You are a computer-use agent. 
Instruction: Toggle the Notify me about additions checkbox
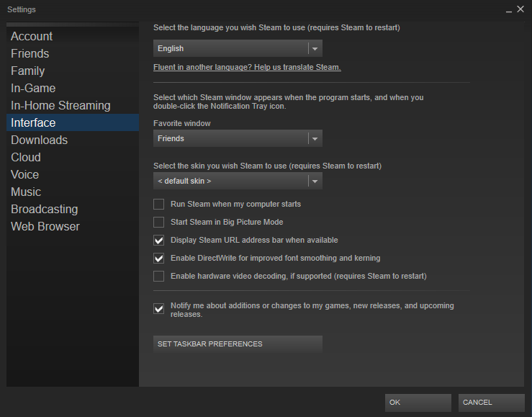pyautogui.click(x=159, y=309)
